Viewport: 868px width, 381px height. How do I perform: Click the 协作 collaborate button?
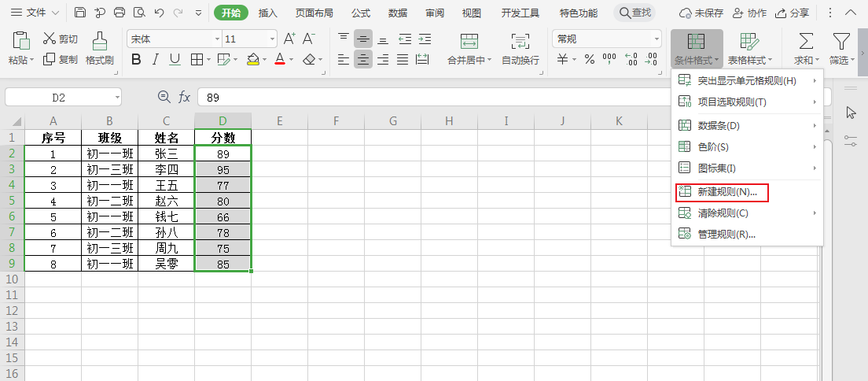point(749,13)
